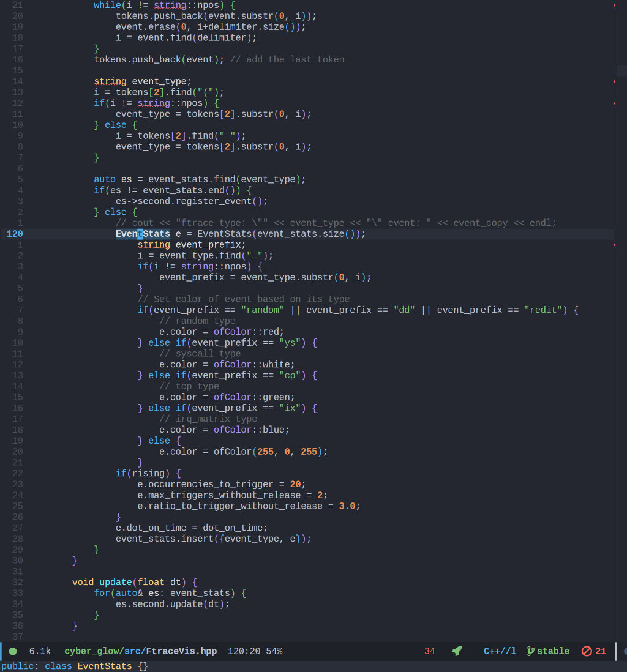Click 'tokens.push_back(event.substr(0, i));' line
The width and height of the screenshot is (627, 672).
click(216, 16)
